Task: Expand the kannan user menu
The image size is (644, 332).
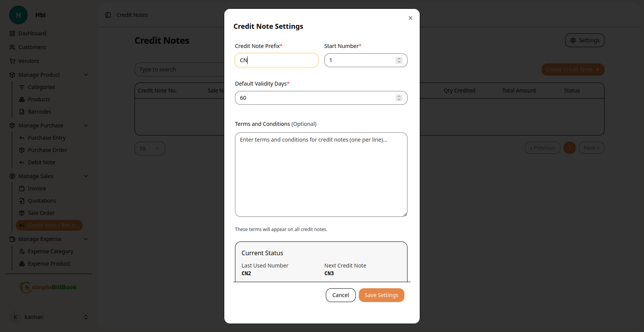Action: [86, 317]
